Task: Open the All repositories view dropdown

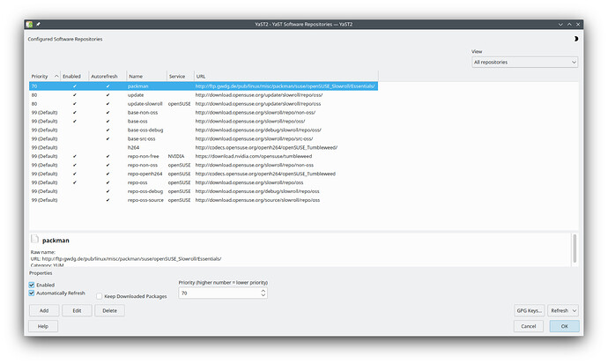Action: tap(524, 62)
